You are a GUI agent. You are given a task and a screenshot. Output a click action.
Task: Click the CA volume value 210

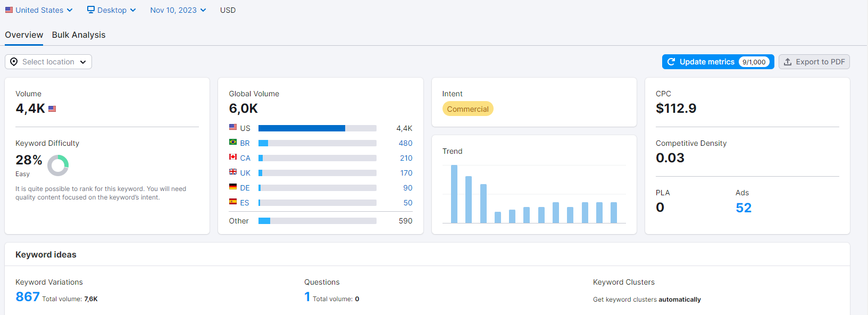tap(406, 158)
